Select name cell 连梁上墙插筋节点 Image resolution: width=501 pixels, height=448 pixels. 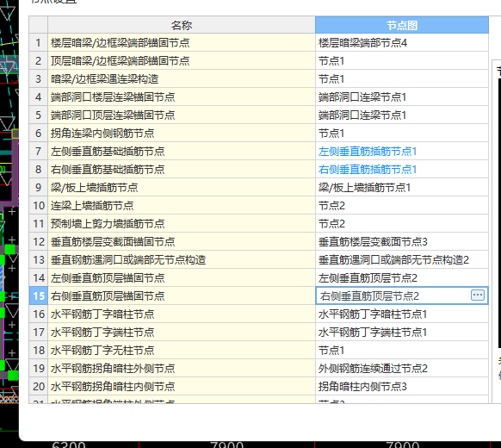pyautogui.click(x=182, y=205)
